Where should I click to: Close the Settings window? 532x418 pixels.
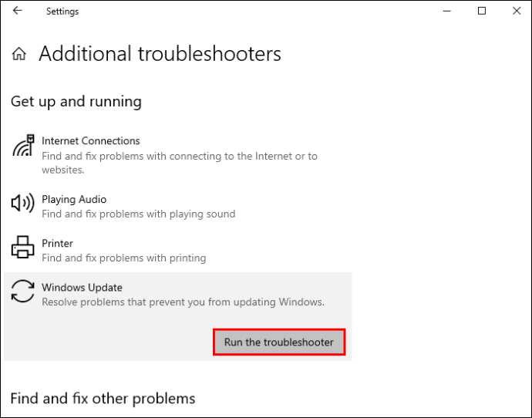[515, 12]
